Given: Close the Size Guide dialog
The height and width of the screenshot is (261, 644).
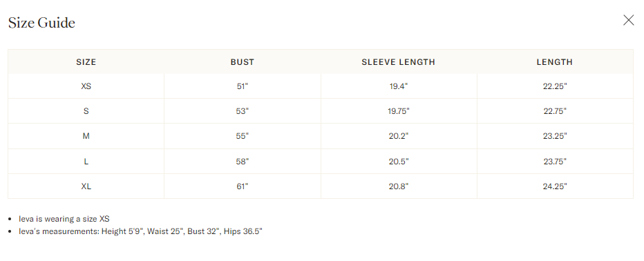Looking at the screenshot, I should coord(628,20).
